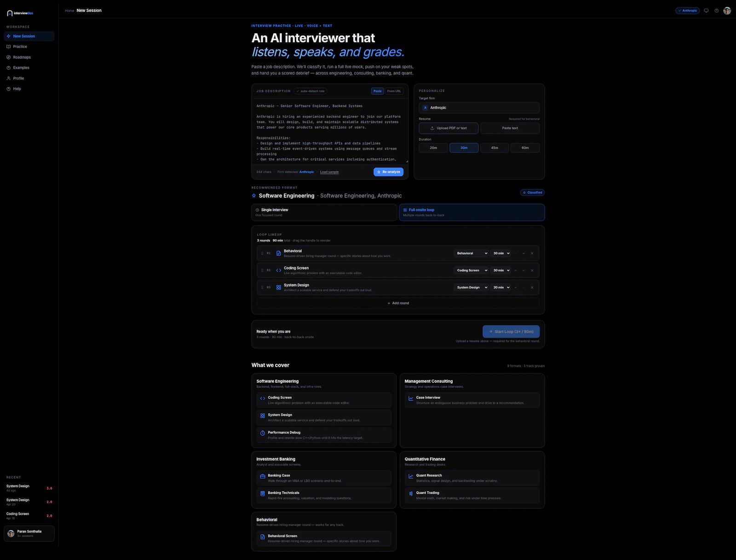Open the Paran Sonthalia account card

(29, 534)
